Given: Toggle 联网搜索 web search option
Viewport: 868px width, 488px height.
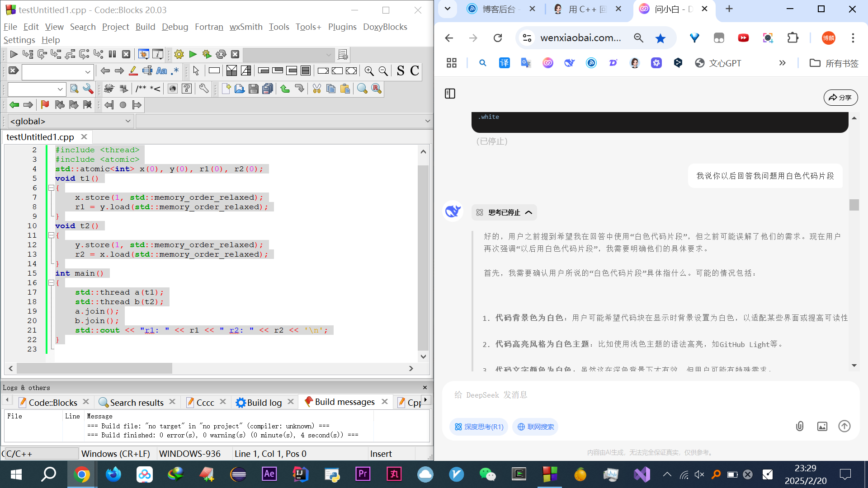Looking at the screenshot, I should [536, 427].
